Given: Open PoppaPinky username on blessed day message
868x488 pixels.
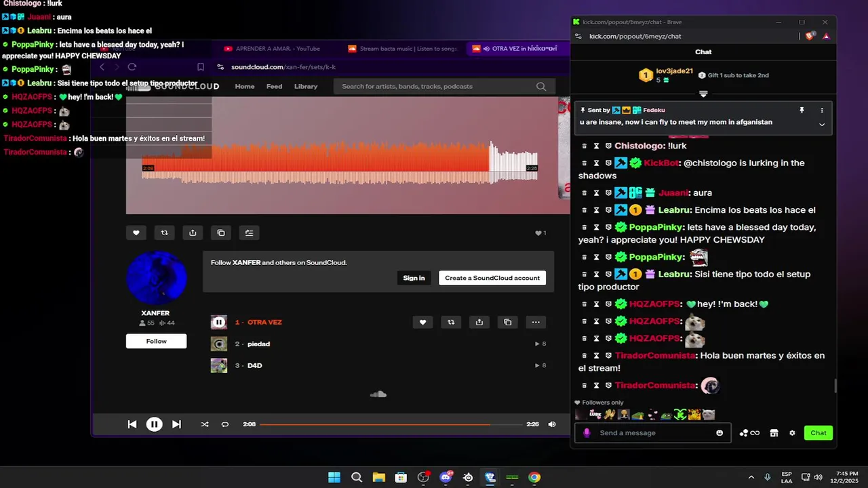Looking at the screenshot, I should tap(654, 227).
